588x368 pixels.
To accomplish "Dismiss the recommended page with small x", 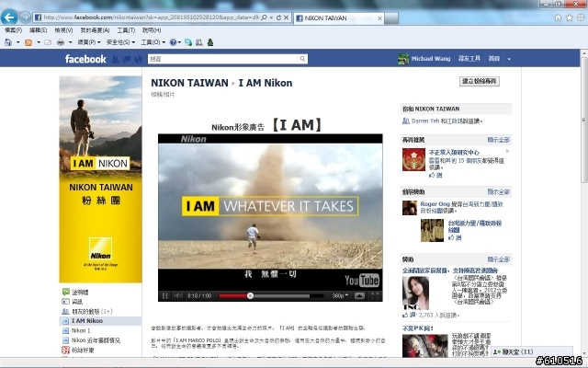I will [507, 151].
